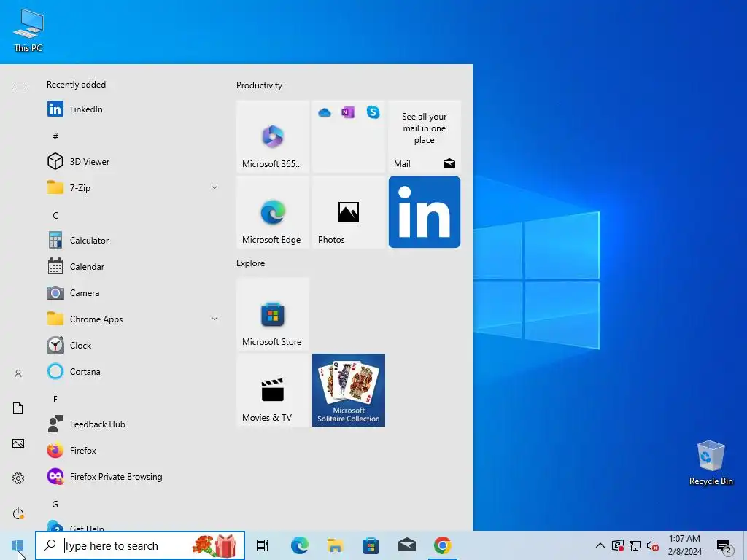Screen dimensions: 747x560
Task: Click the Productivity group heading
Action: coord(259,85)
